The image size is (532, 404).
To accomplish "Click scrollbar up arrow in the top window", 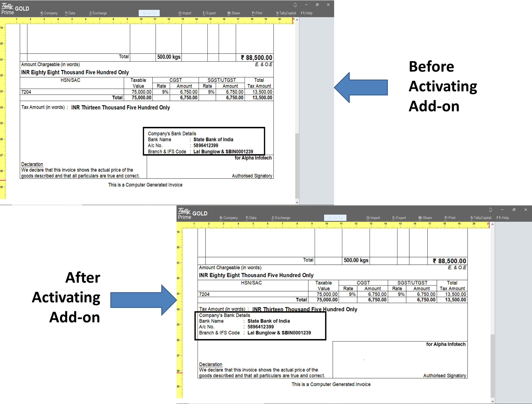I will tap(297, 20).
